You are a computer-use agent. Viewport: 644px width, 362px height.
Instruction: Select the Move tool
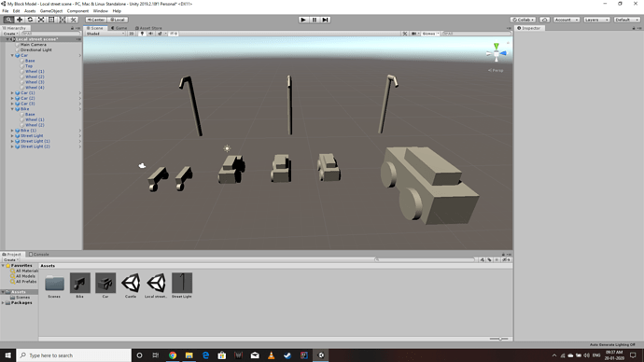tap(20, 20)
